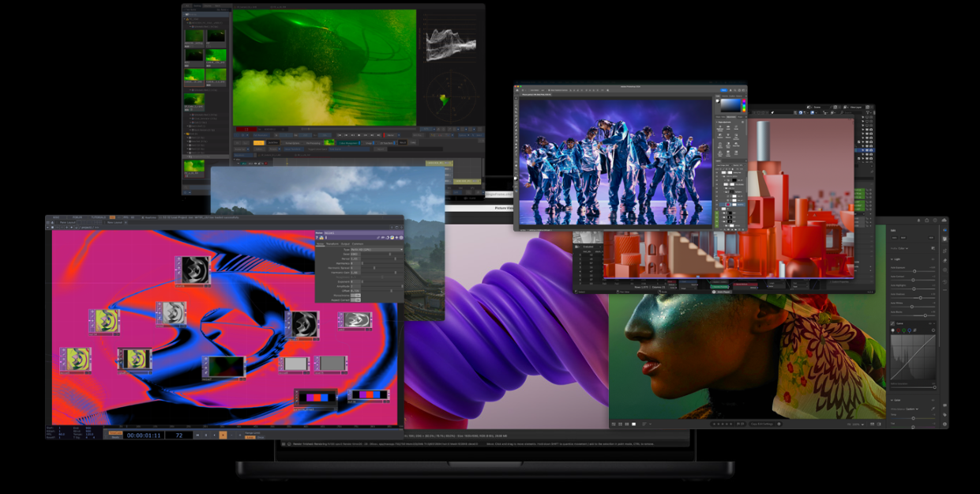980x494 pixels.
Task: Toggle the Aspect Correct switch
Action: [355, 300]
